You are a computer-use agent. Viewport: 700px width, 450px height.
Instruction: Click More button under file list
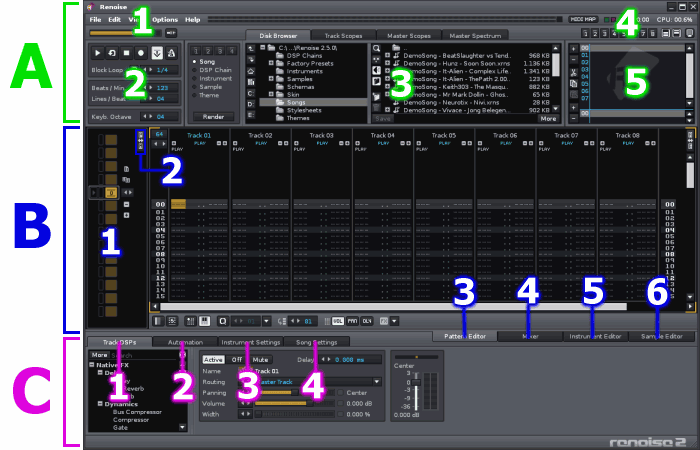(548, 119)
